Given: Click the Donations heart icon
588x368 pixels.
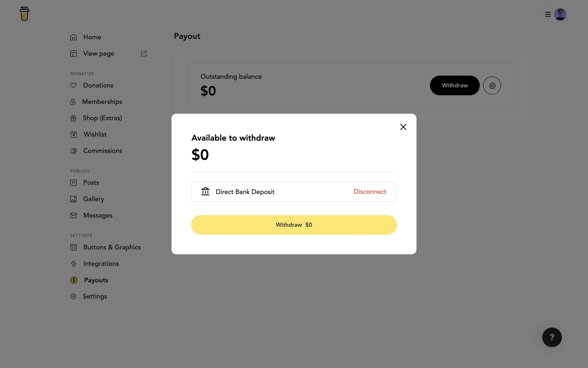Looking at the screenshot, I should click(73, 86).
